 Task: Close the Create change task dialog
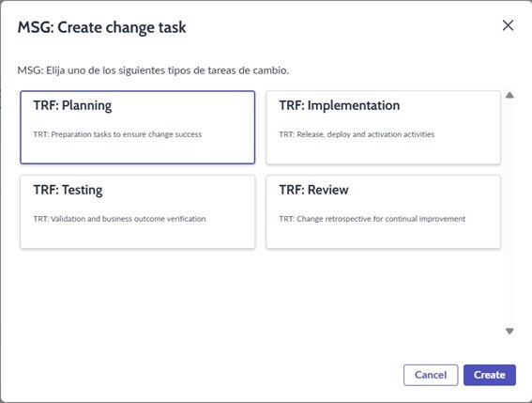(508, 25)
